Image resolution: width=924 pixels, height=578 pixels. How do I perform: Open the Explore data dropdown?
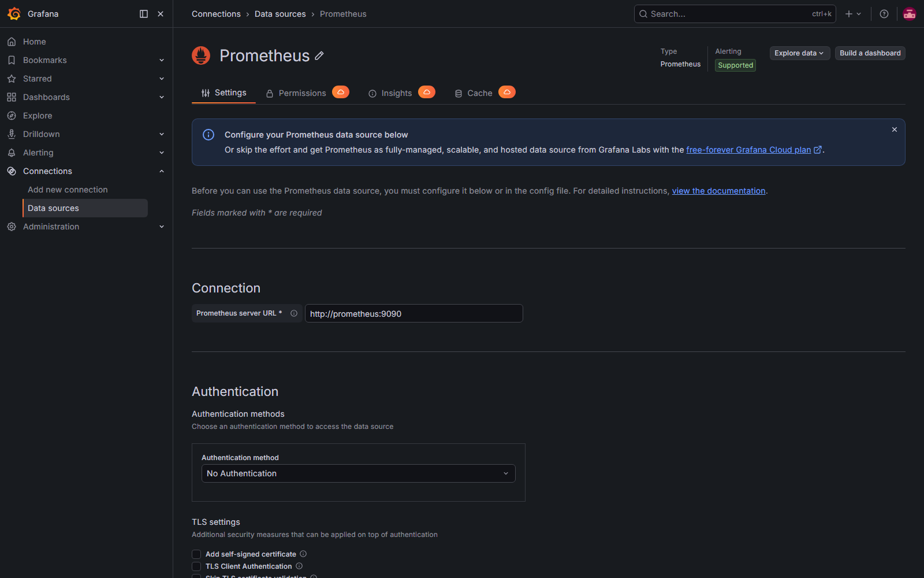pos(800,53)
